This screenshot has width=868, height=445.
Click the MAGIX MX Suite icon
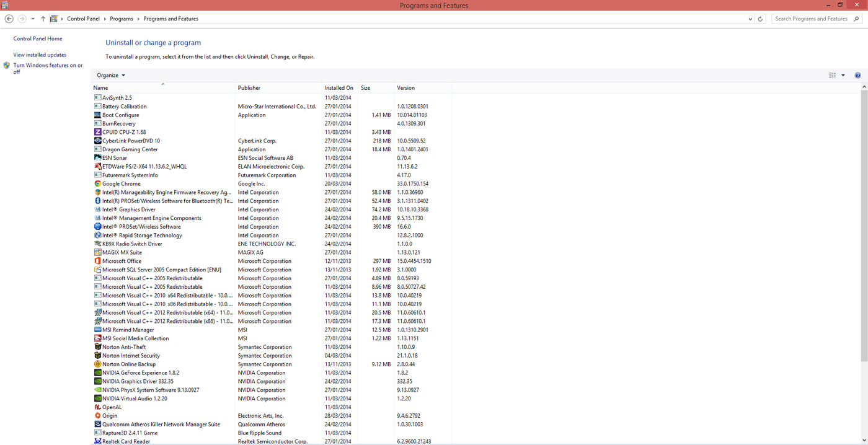coord(97,252)
